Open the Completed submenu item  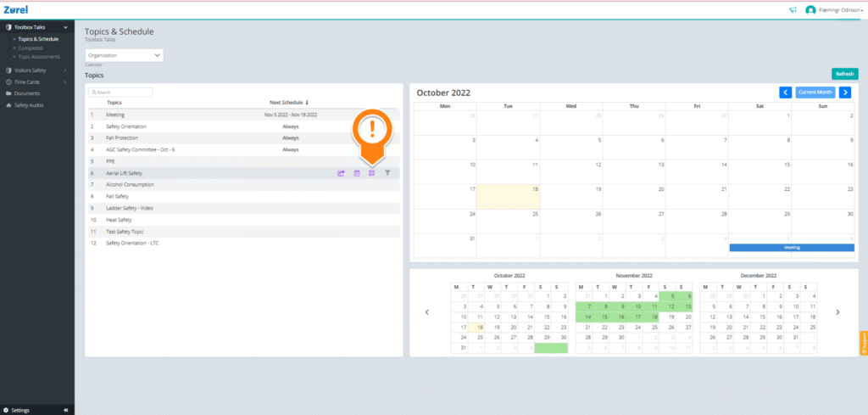[31, 48]
